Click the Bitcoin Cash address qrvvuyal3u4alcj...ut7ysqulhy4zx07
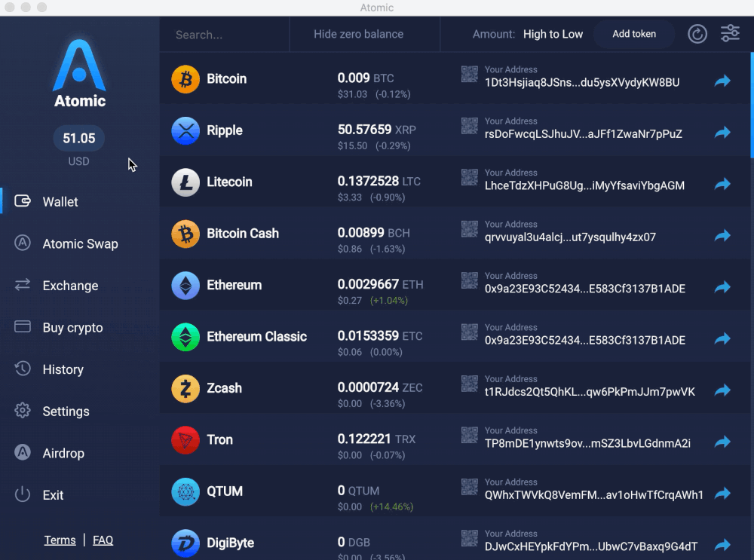The width and height of the screenshot is (754, 560). pos(570,237)
